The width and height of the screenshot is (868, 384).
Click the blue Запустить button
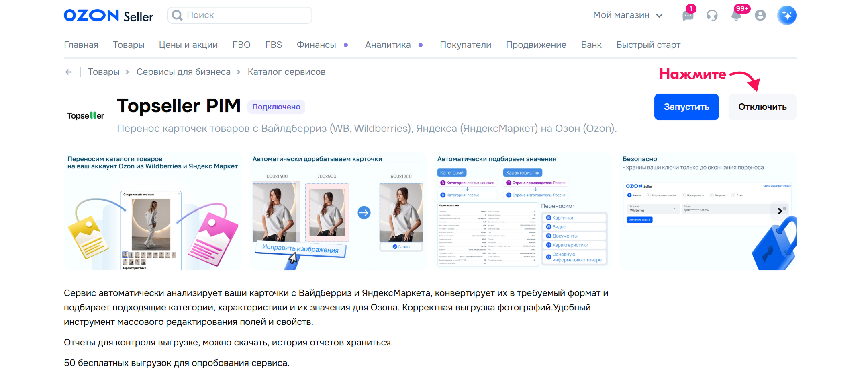point(686,107)
